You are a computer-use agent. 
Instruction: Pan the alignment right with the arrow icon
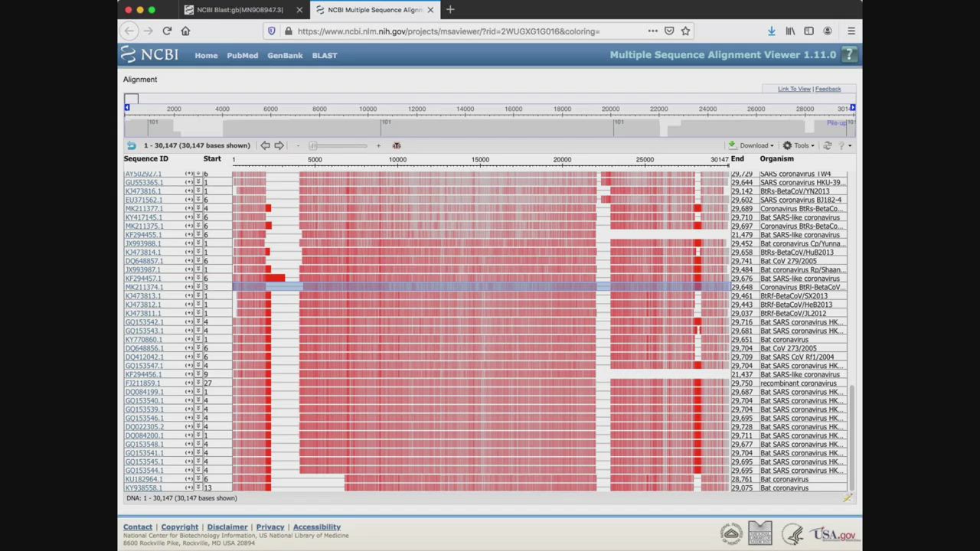tap(279, 145)
